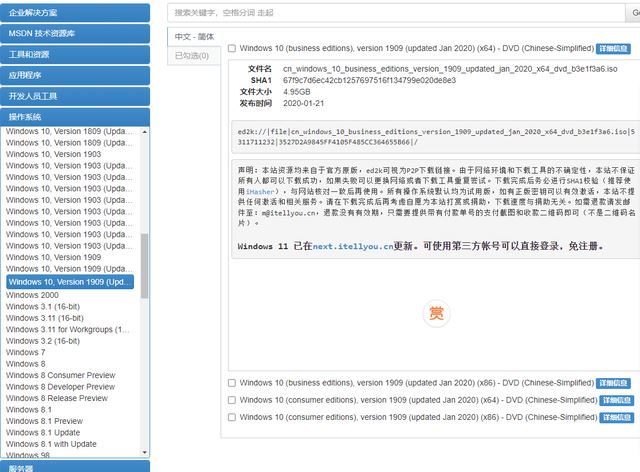Click the orange 赏 reward icon
This screenshot has height=472, width=640.
(x=436, y=314)
